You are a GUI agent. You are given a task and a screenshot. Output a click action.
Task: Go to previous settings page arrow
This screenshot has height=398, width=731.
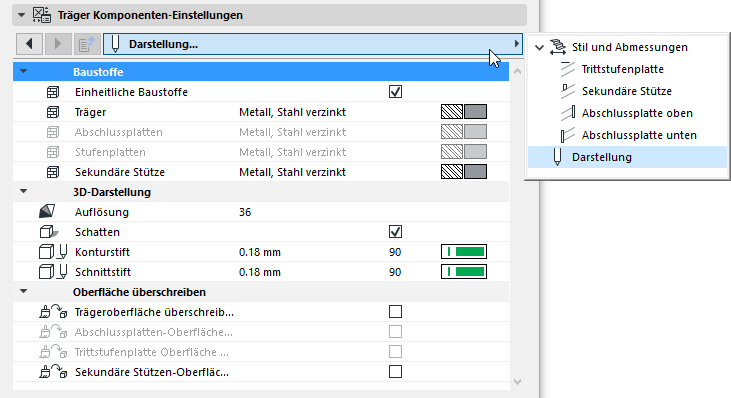(29, 44)
